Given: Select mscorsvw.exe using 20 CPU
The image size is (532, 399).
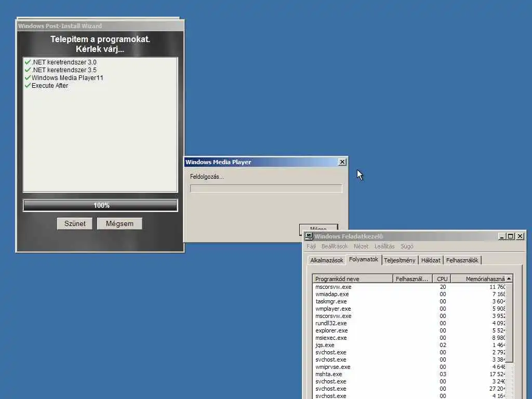Looking at the screenshot, I should 409,287.
